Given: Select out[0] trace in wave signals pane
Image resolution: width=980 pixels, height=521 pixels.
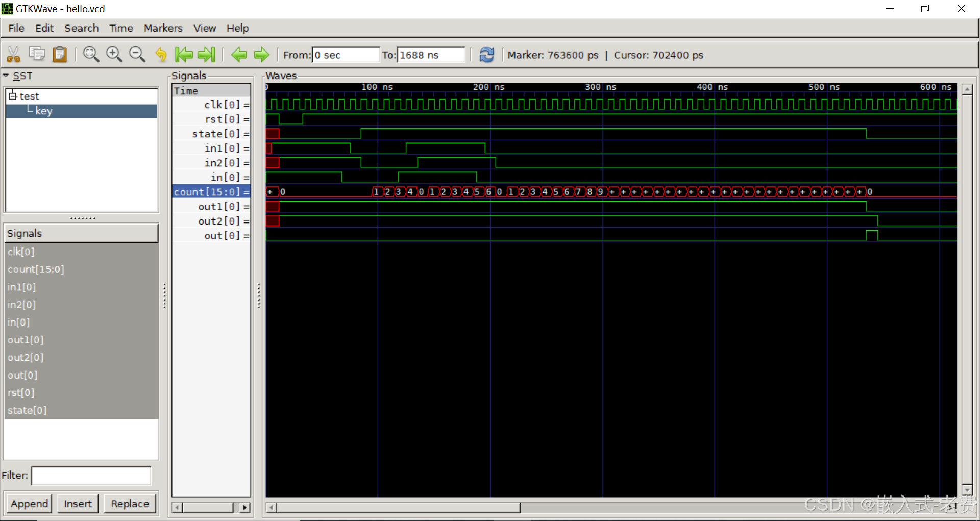Looking at the screenshot, I should (x=211, y=235).
